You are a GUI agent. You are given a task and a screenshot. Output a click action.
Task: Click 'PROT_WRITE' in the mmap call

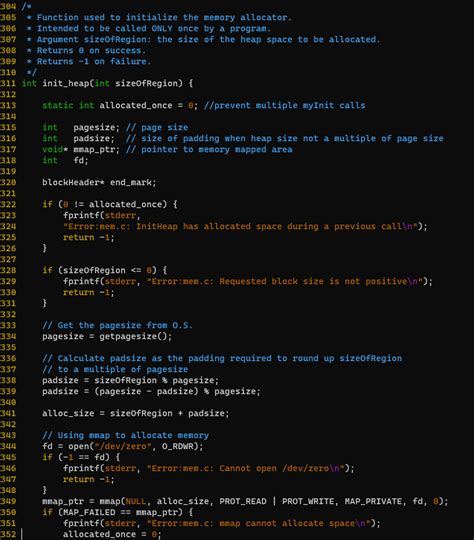[308, 501]
